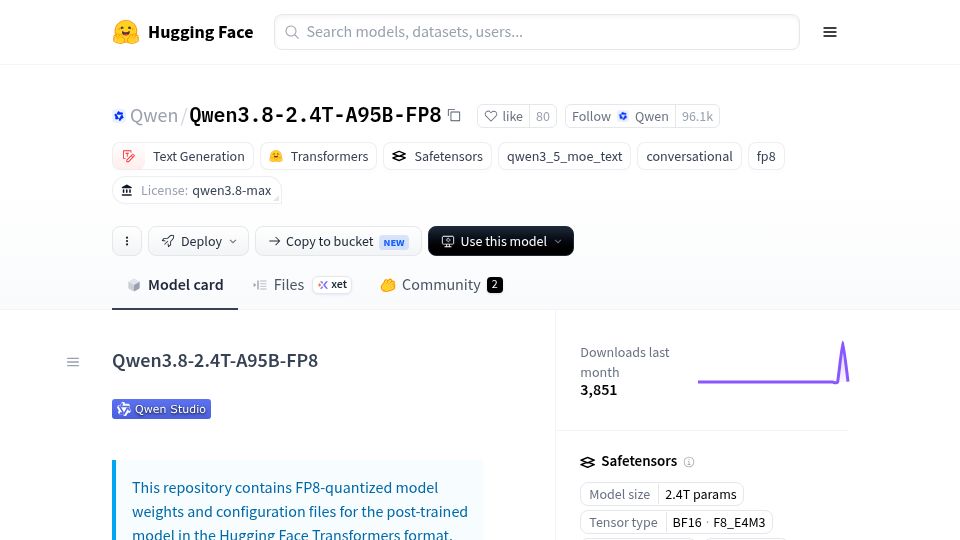Click the 80 likes count
This screenshot has height=540, width=960.
543,116
